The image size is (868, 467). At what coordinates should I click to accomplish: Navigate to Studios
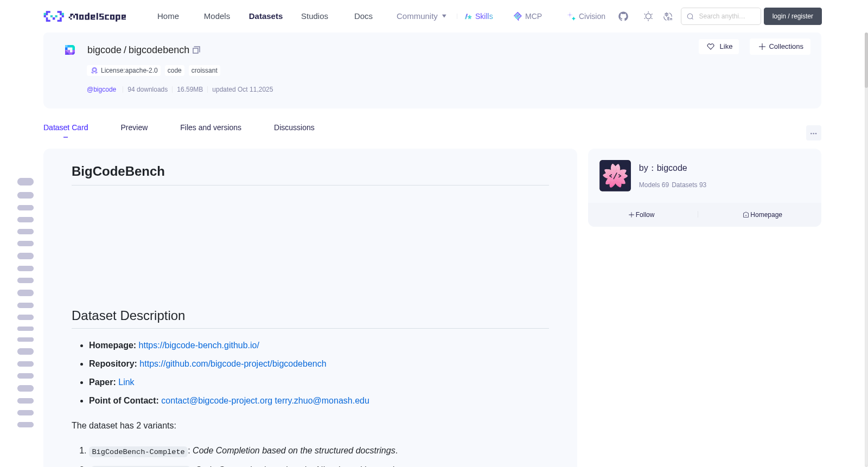(x=315, y=16)
